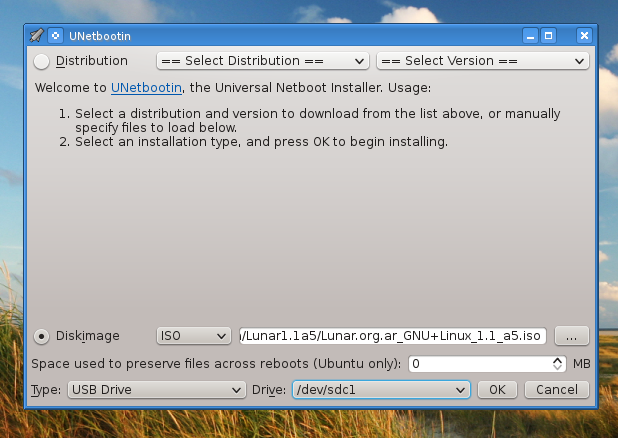Click the pin-on-all-desktops title bar icon
The width and height of the screenshot is (618, 438).
[x=55, y=35]
